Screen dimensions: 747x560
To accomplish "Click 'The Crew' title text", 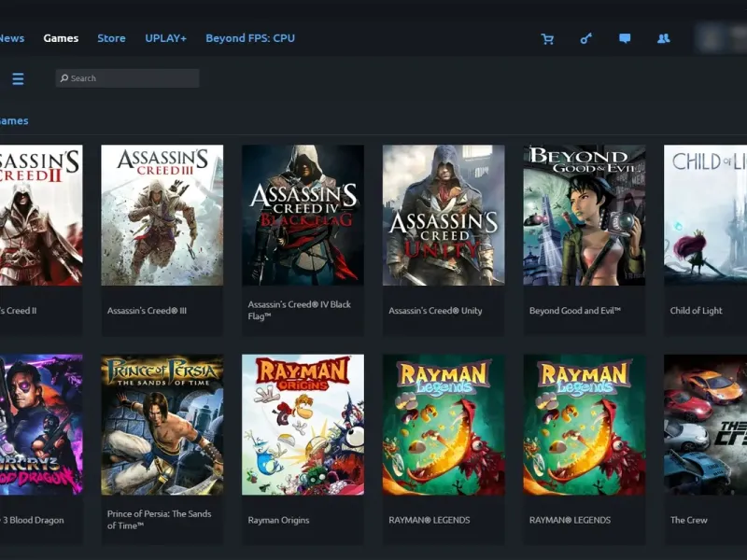I will pyautogui.click(x=689, y=520).
